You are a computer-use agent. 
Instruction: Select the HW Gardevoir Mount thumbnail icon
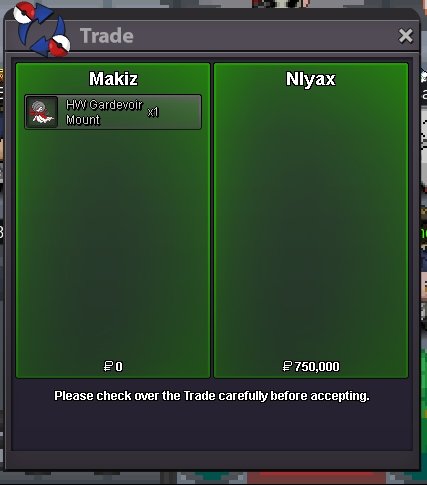coord(42,112)
